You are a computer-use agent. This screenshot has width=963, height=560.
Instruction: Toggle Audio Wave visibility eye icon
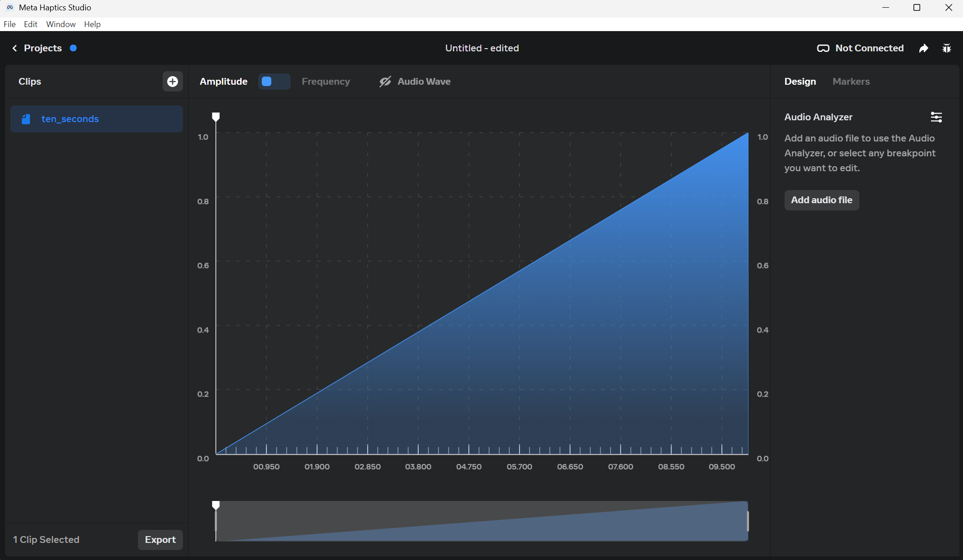point(385,82)
